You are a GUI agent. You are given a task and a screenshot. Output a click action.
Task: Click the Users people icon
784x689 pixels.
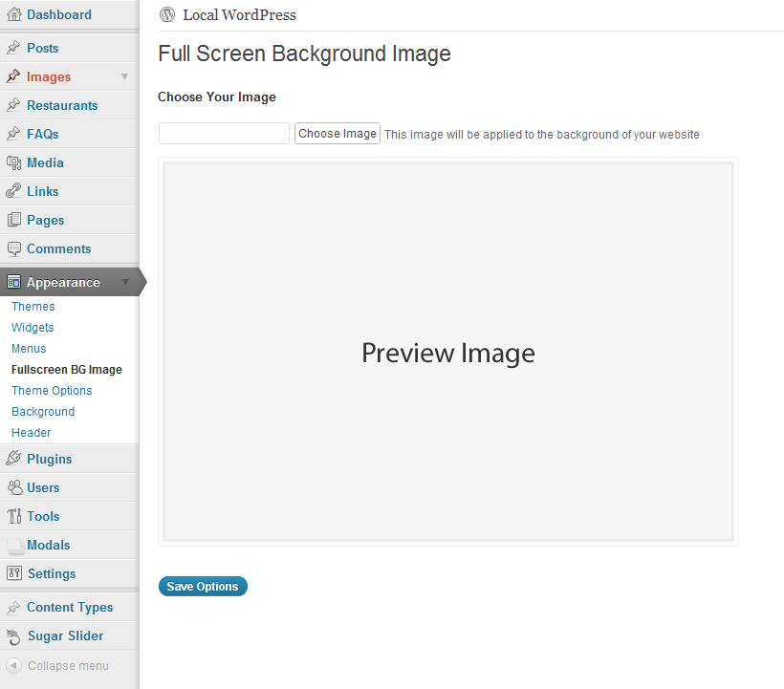(14, 487)
